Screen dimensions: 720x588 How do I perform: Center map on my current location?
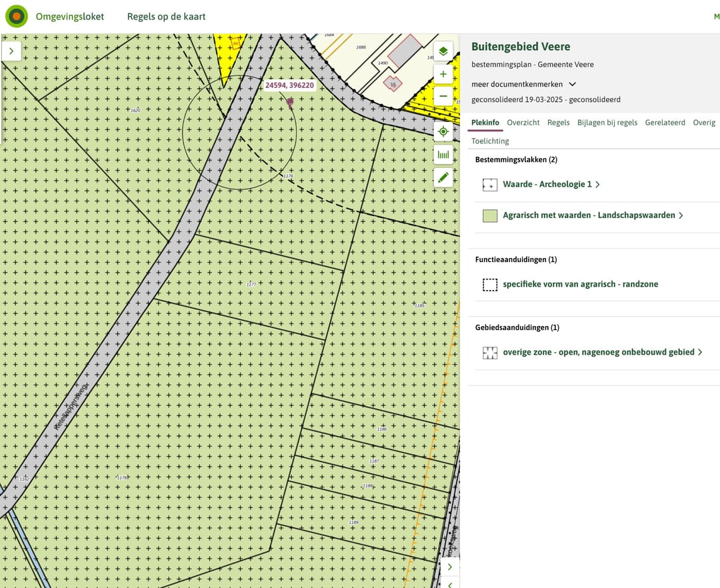(443, 132)
